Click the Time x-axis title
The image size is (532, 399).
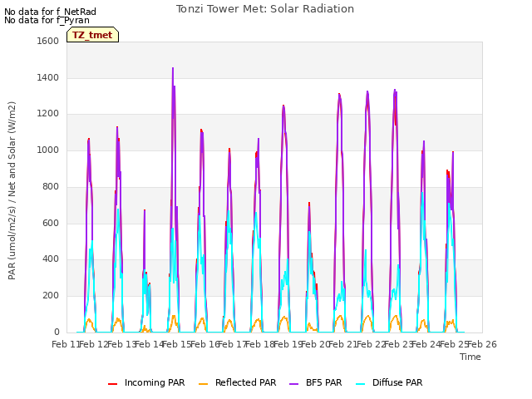[x=470, y=357]
